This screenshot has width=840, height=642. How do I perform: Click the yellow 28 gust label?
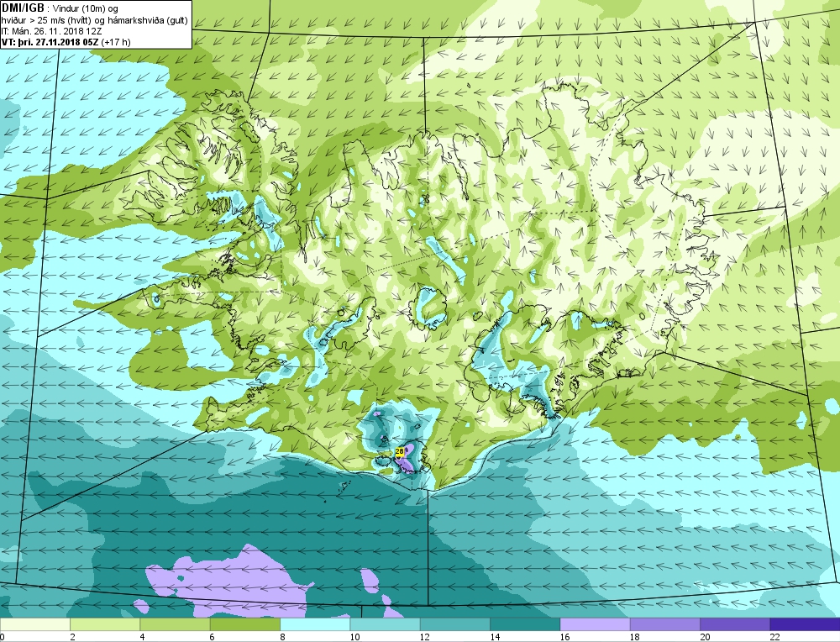point(399,451)
